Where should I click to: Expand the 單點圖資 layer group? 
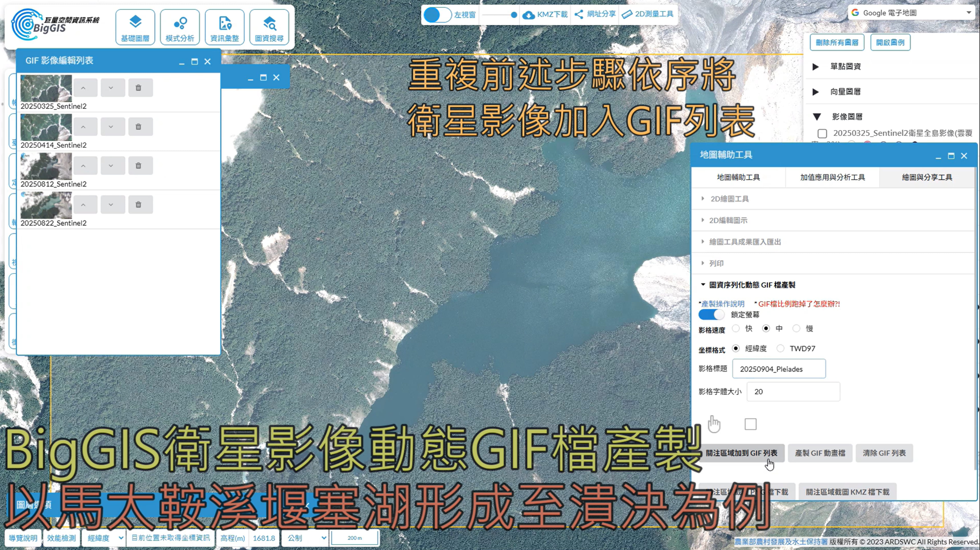point(815,67)
